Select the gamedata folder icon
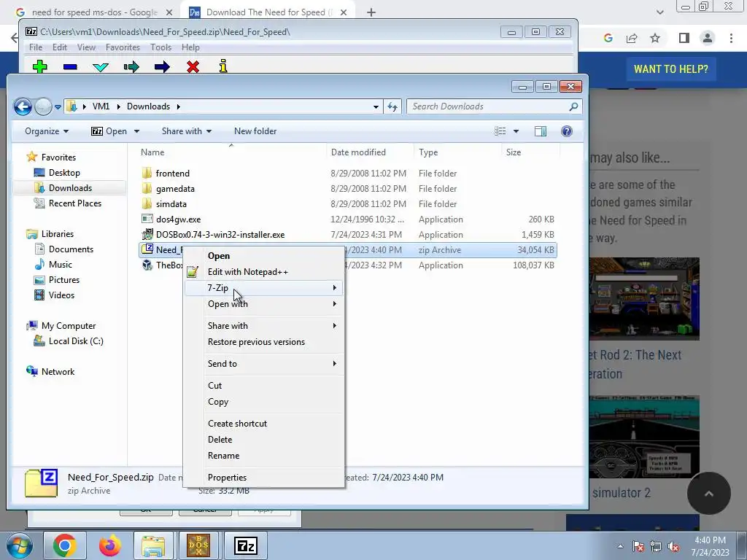The width and height of the screenshot is (747, 560). click(x=147, y=188)
